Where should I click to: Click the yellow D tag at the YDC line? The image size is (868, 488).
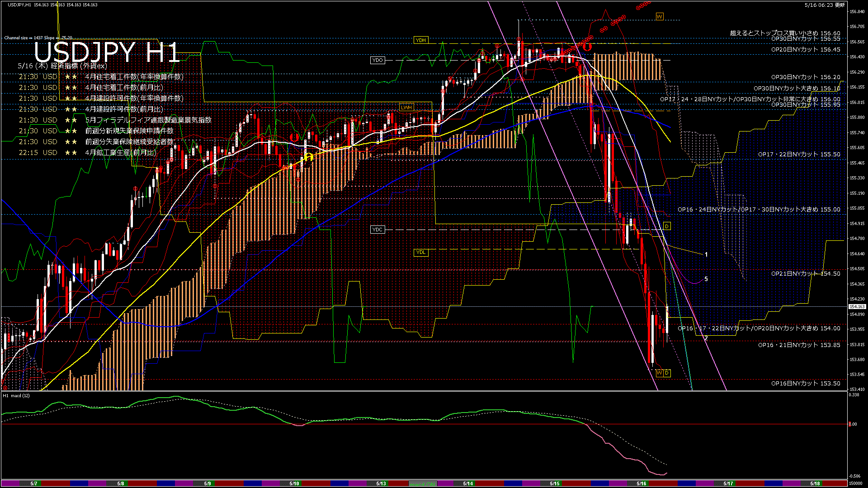coord(667,226)
